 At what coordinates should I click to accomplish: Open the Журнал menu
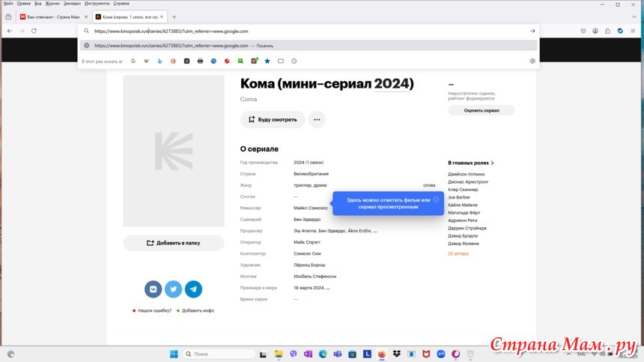(x=52, y=3)
